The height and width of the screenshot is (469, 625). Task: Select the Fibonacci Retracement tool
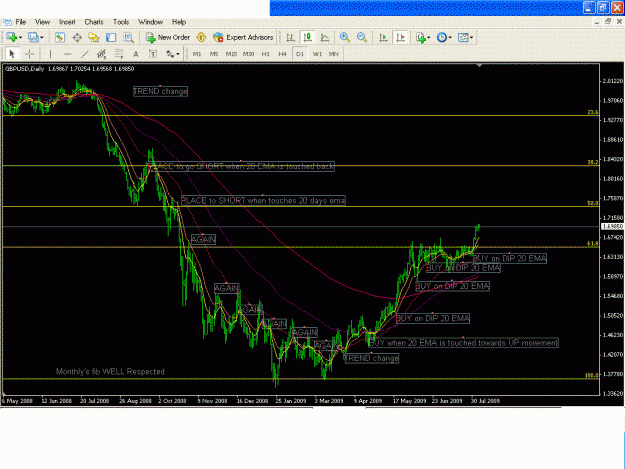tap(119, 54)
